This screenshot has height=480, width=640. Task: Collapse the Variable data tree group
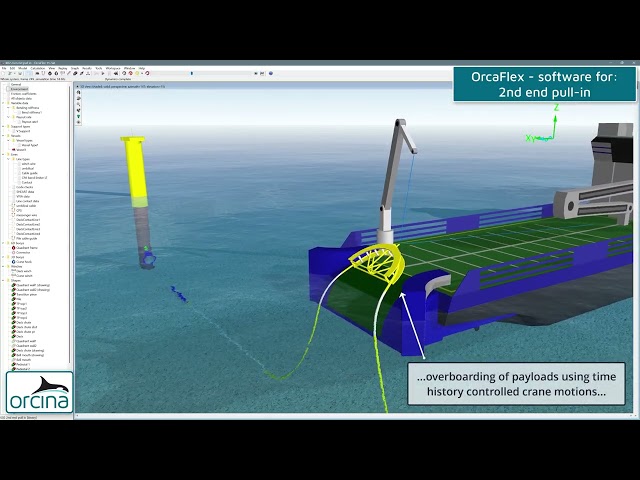pos(3,103)
